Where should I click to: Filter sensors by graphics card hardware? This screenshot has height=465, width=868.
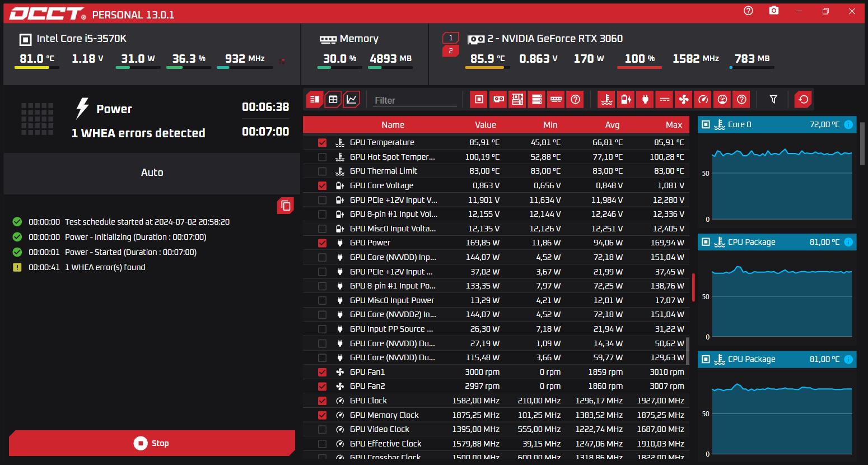point(498,100)
